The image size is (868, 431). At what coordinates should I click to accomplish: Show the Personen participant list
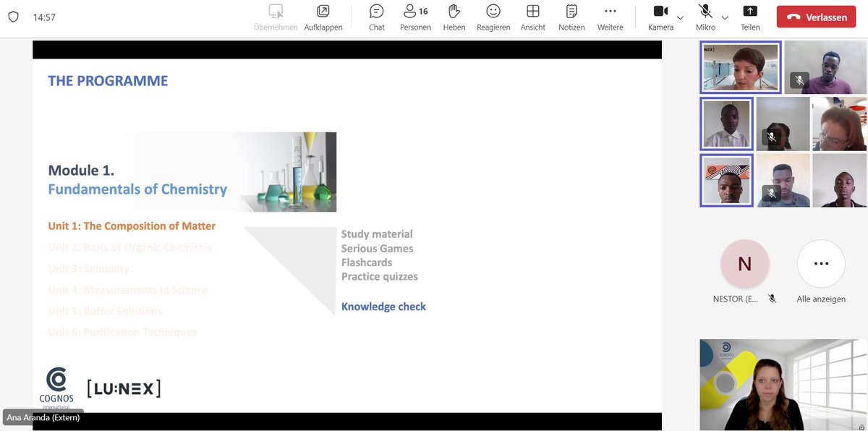[x=415, y=16]
